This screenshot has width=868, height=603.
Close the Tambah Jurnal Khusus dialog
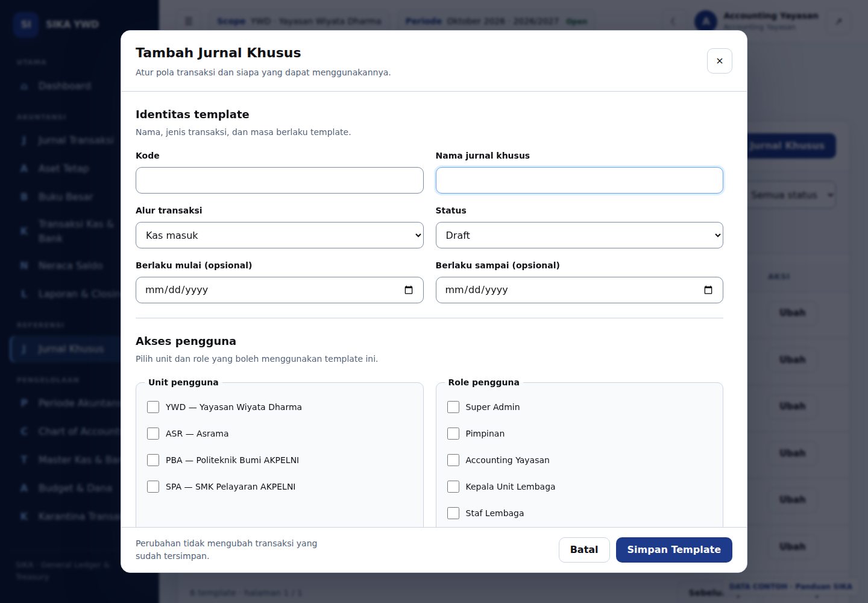coord(719,61)
